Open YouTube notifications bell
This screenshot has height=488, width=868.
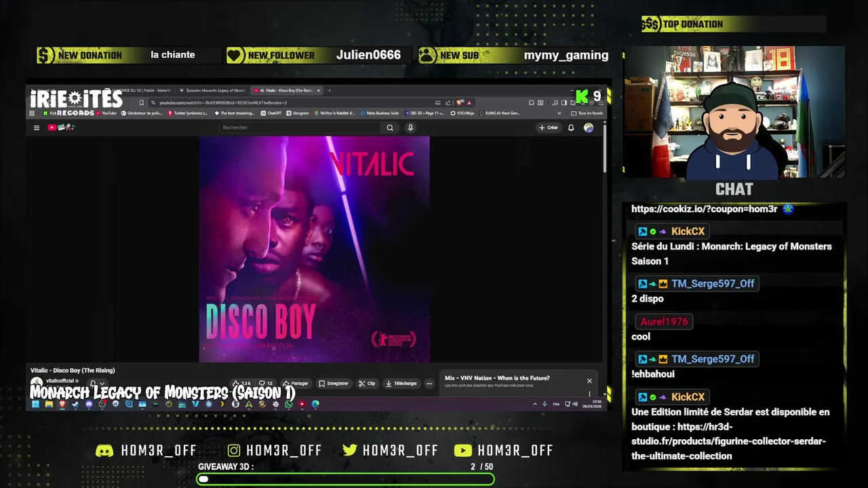point(571,127)
